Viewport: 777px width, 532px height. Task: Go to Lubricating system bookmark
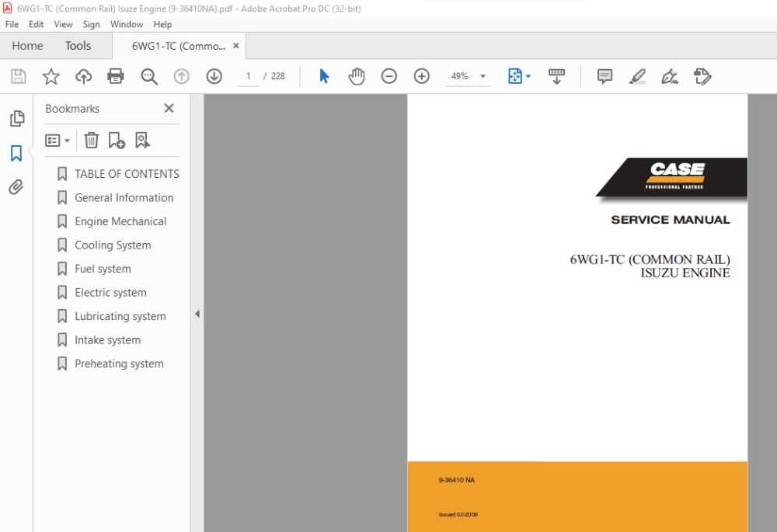click(x=120, y=316)
